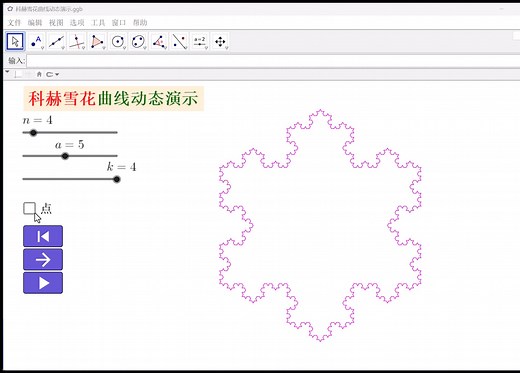Click the k slider handle

click(x=117, y=179)
